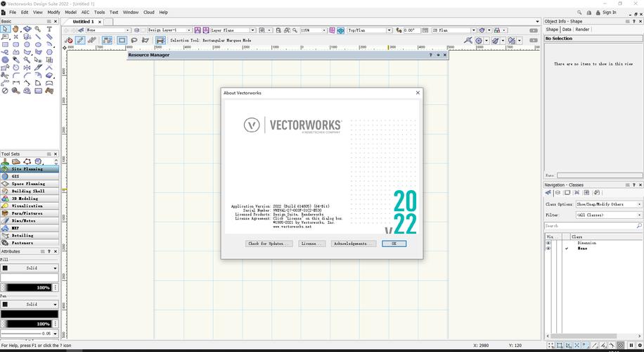This screenshot has height=352, width=644.
Task: Click Check for Updates button
Action: [x=269, y=244]
